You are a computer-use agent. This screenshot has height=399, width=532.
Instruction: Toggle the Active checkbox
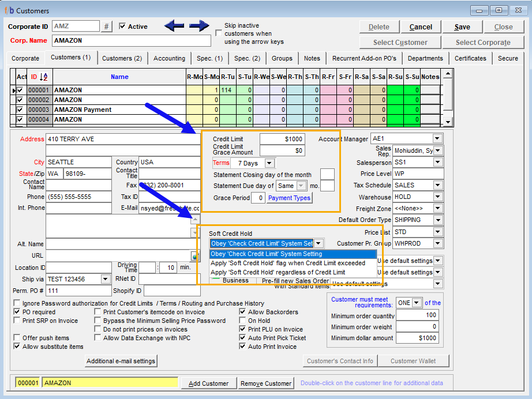(122, 27)
